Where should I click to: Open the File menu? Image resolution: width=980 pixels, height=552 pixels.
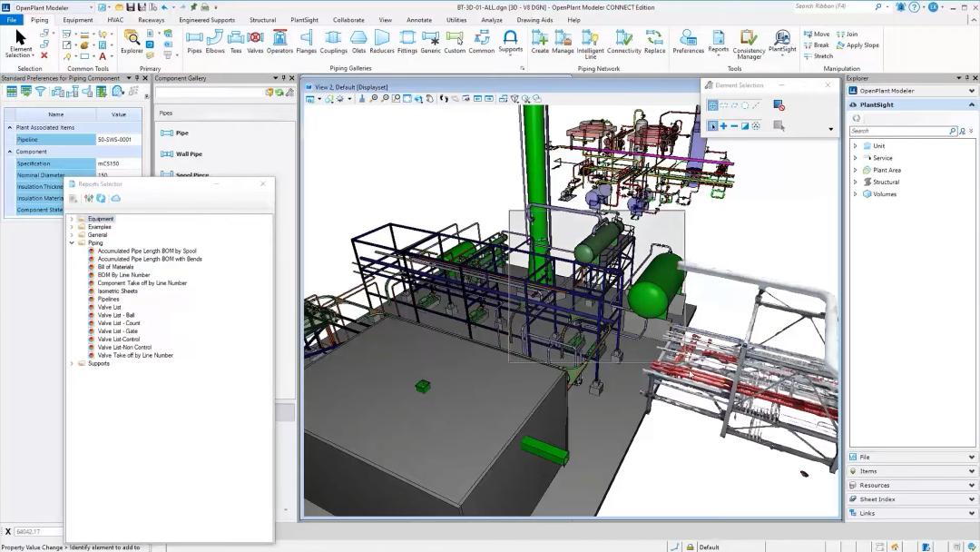[11, 20]
